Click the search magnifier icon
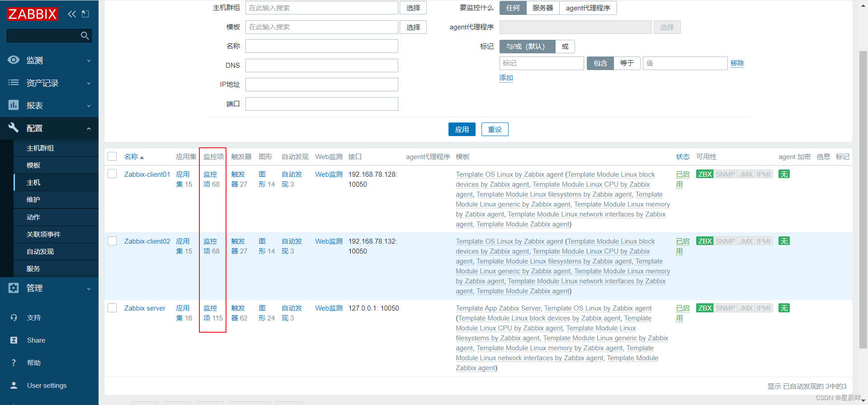 pos(85,36)
